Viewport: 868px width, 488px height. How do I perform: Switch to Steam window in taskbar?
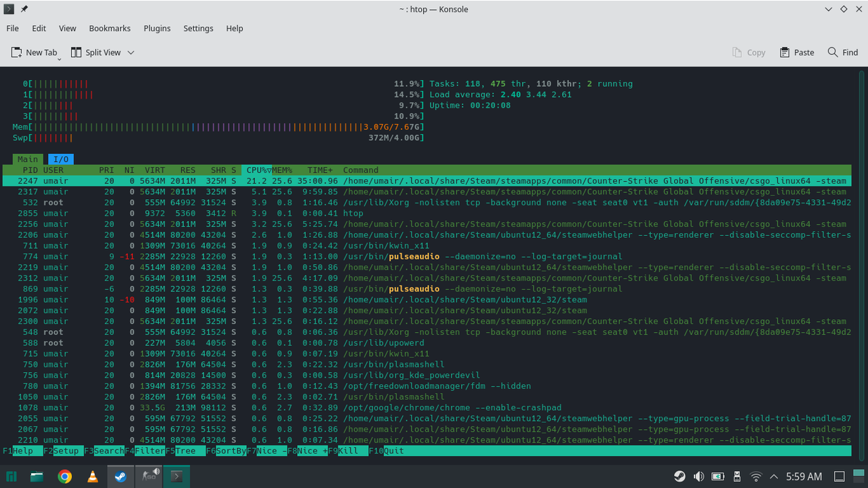(120, 476)
